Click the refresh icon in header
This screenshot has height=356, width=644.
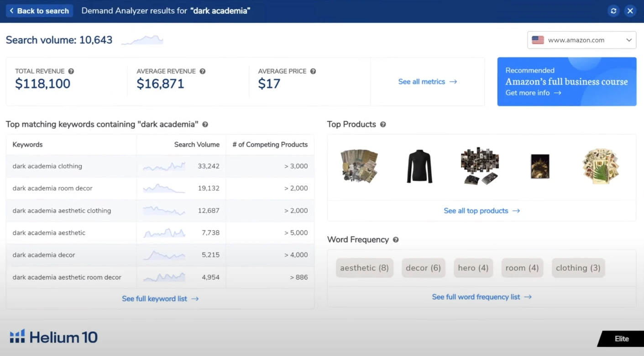[x=613, y=11]
